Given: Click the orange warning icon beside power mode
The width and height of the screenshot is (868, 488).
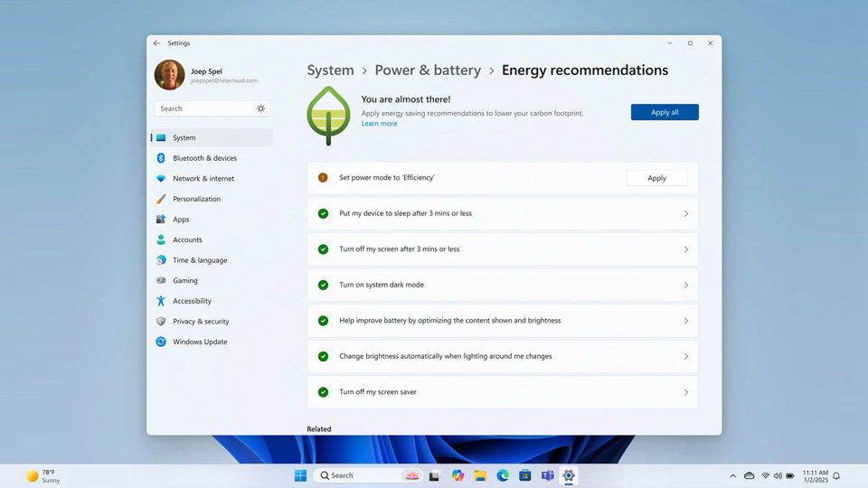Looking at the screenshot, I should coord(323,178).
